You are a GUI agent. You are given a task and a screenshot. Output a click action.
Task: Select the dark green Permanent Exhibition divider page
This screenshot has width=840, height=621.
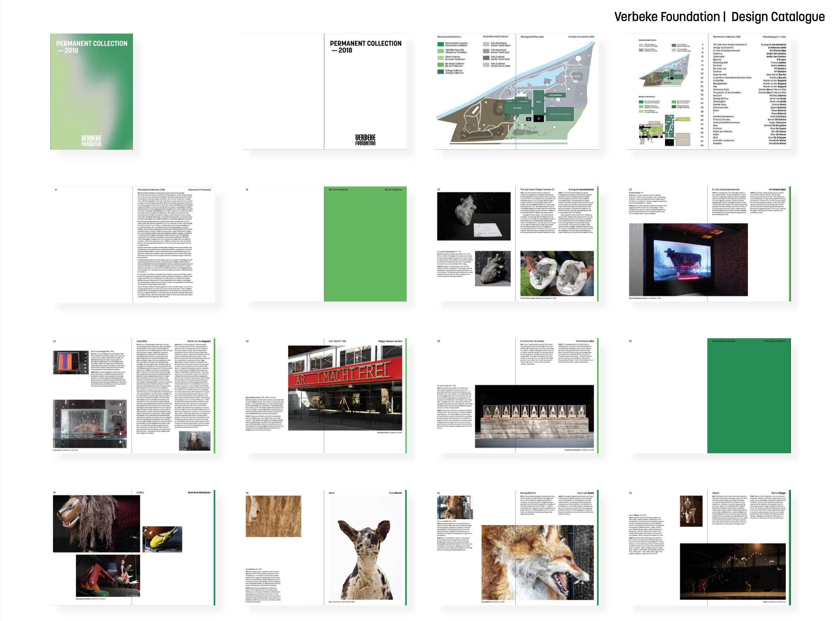(749, 396)
